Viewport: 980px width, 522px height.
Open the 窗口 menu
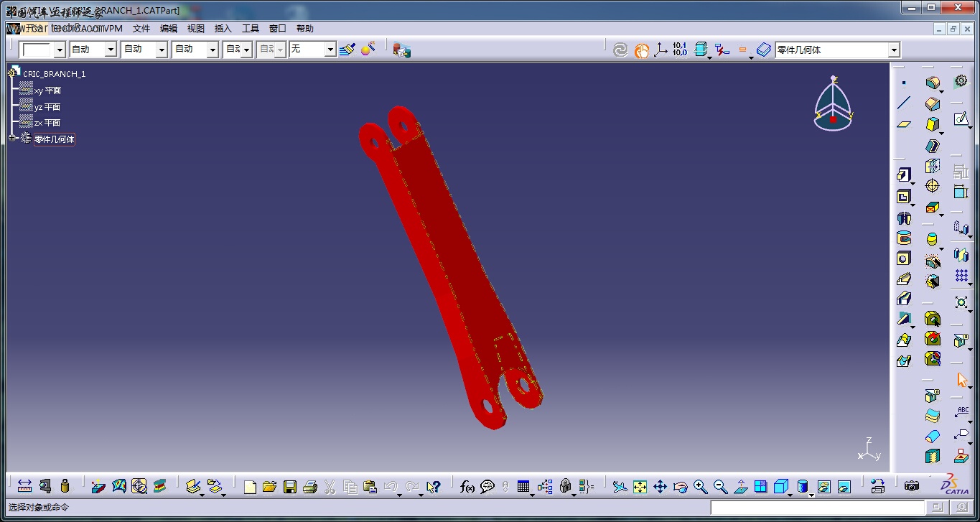pos(278,29)
